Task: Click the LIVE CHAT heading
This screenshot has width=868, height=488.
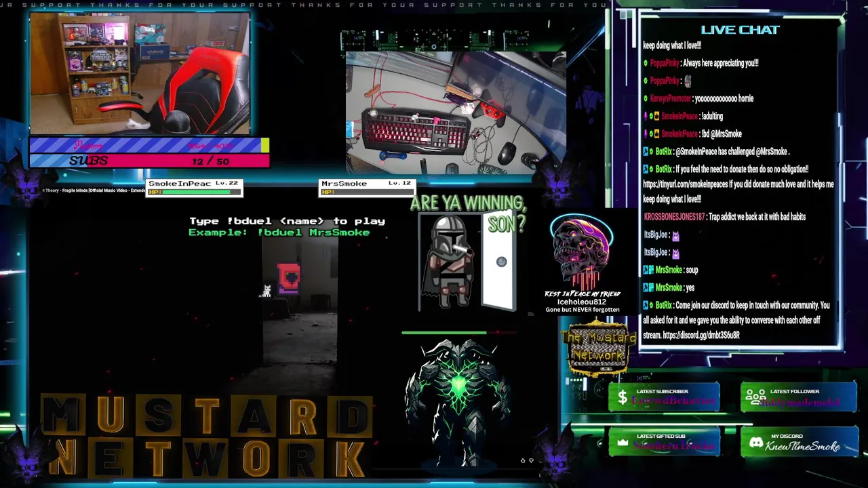Action: 740,30
